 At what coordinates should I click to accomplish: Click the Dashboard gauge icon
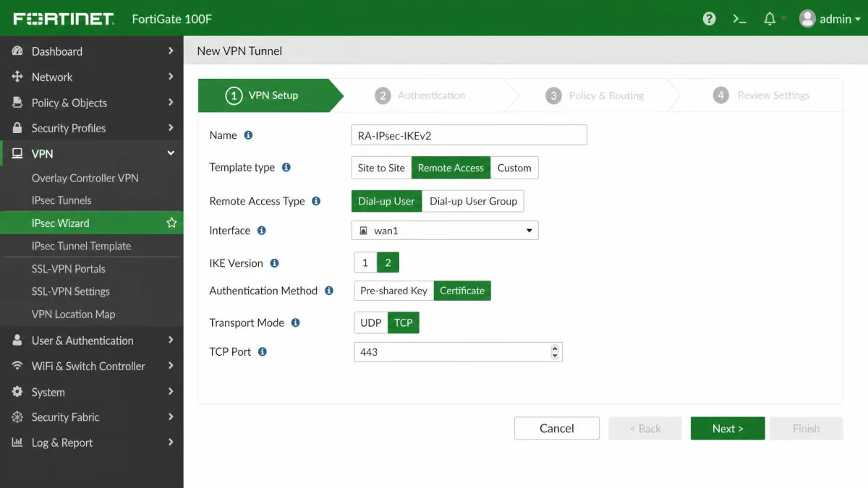pos(17,51)
